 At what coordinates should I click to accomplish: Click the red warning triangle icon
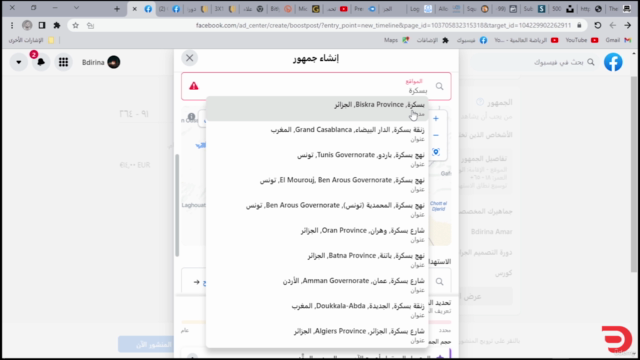(193, 86)
